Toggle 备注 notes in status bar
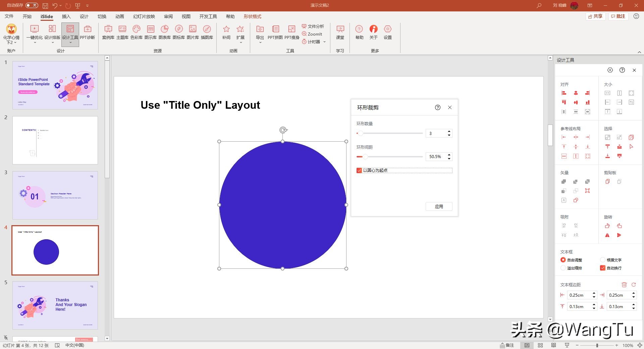Screen dimensions: 644x349 tap(507, 345)
